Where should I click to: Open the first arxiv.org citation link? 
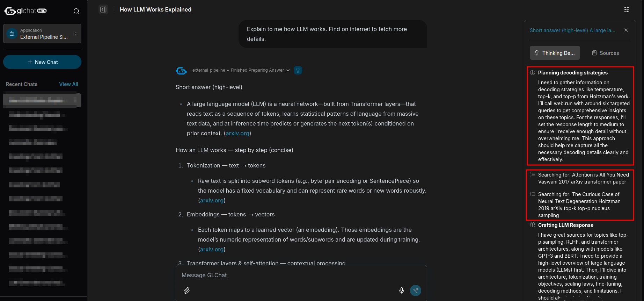[x=237, y=133]
